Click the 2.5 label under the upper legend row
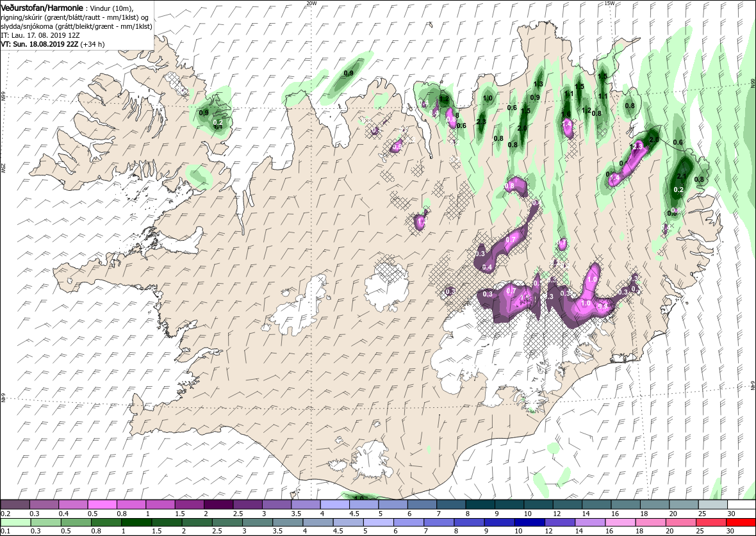This screenshot has width=756, height=536. click(238, 514)
